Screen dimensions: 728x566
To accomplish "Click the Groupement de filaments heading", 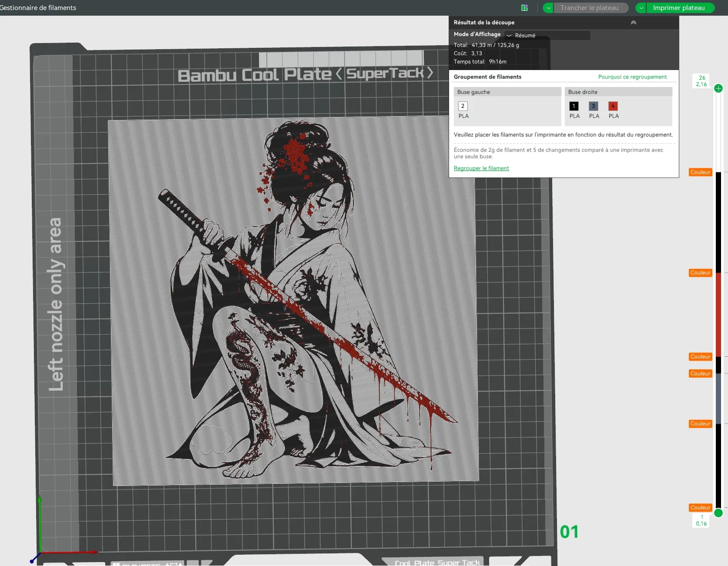I will (487, 77).
